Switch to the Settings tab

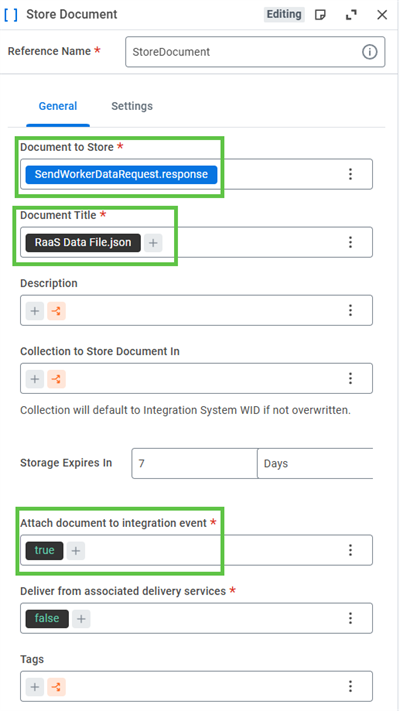coord(132,106)
